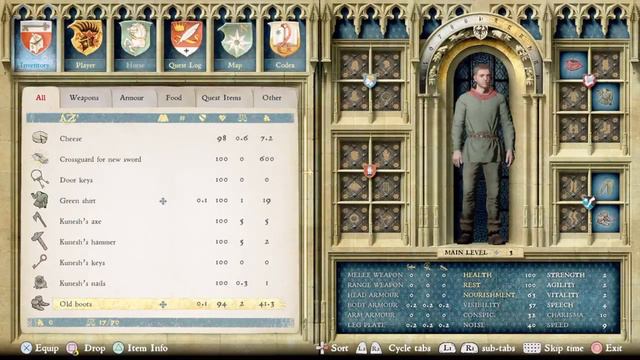The image size is (640, 360).
Task: Sort by the shield condition column icon
Action: pyautogui.click(x=202, y=118)
